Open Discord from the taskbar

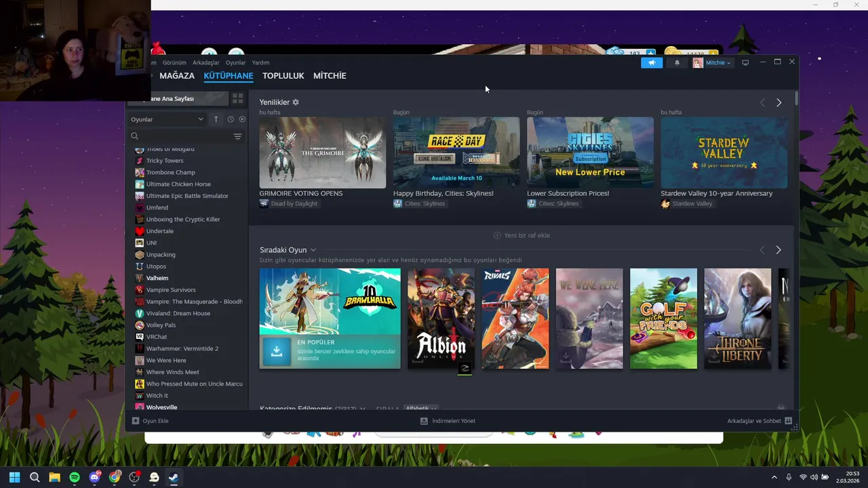click(x=94, y=477)
